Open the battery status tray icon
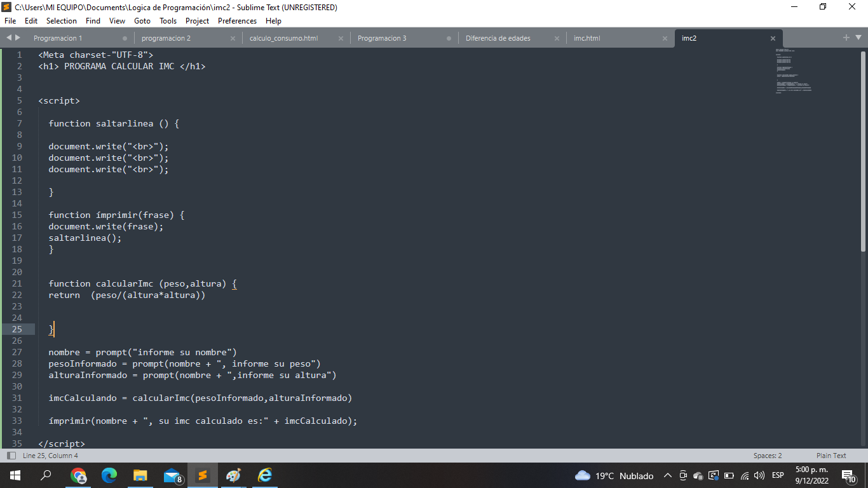This screenshot has width=868, height=488. (729, 475)
